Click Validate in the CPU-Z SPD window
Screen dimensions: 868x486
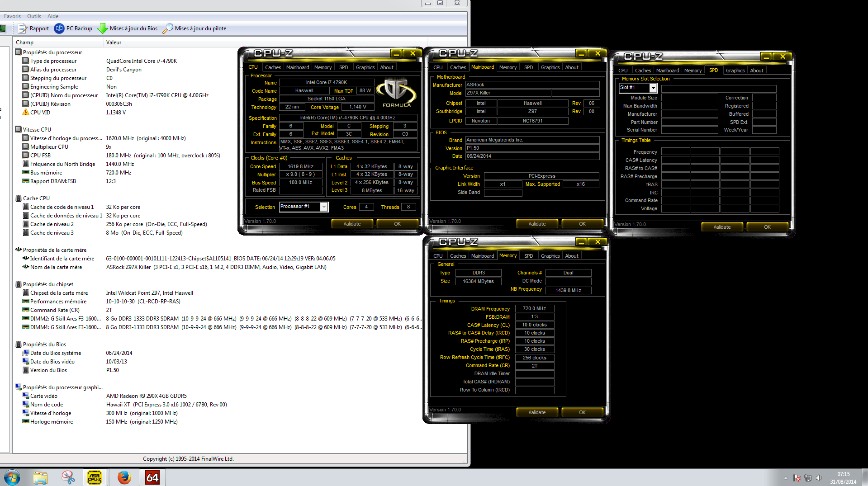pos(722,227)
